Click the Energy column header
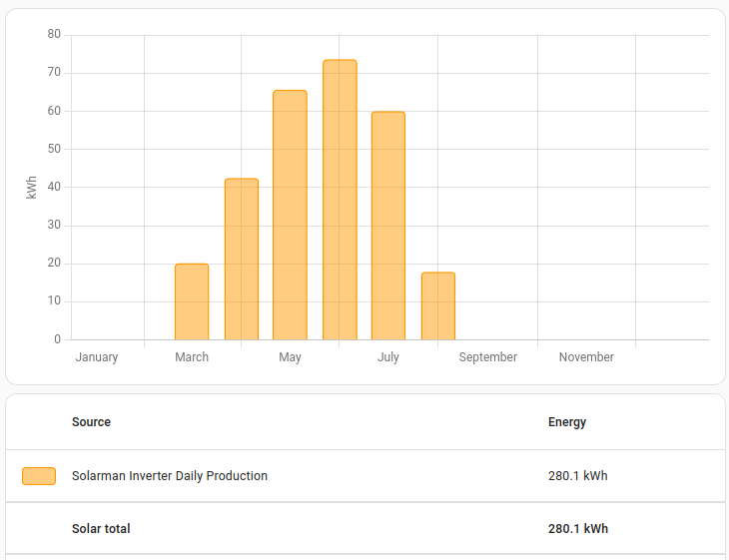Image resolution: width=729 pixels, height=560 pixels. tap(567, 422)
